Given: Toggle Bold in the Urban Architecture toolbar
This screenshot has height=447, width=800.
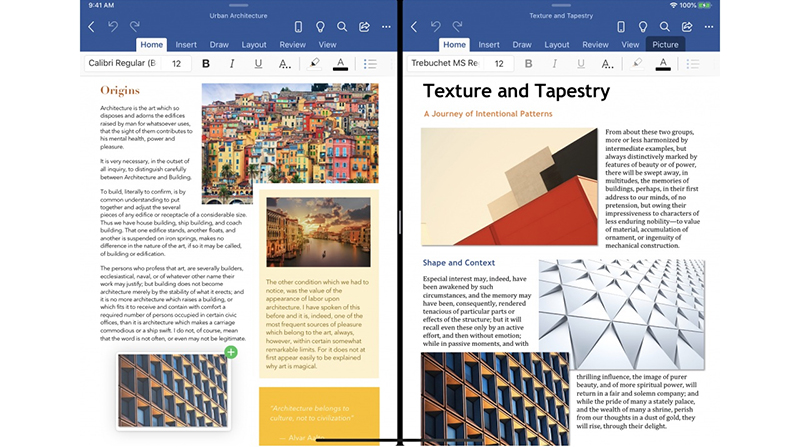Looking at the screenshot, I should (206, 64).
